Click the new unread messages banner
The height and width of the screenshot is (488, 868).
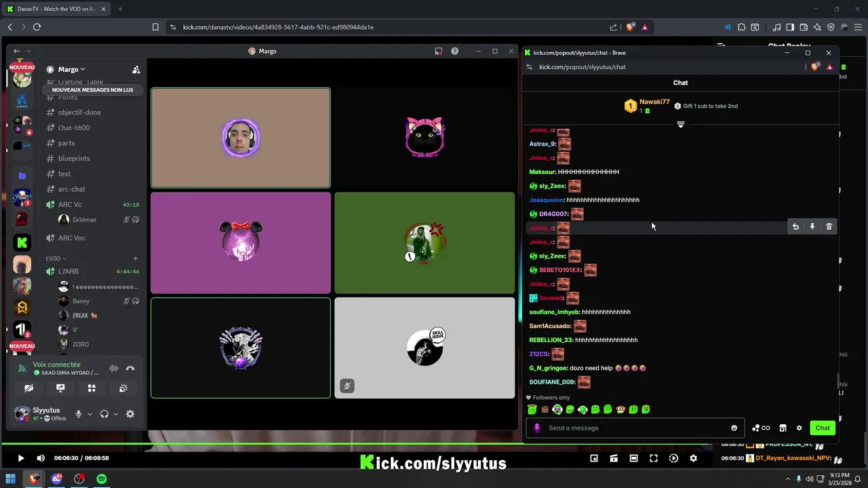coord(93,89)
